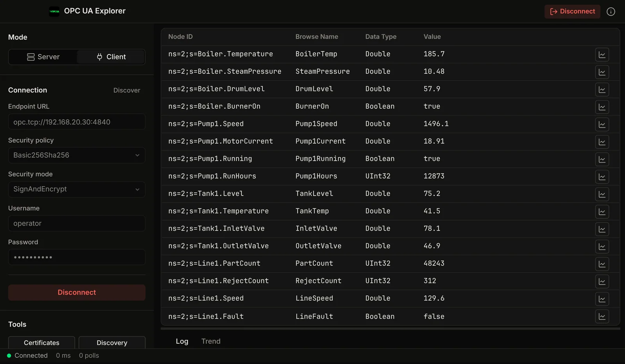The width and height of the screenshot is (625, 364).
Task: Click Disconnect button in top header
Action: (572, 12)
